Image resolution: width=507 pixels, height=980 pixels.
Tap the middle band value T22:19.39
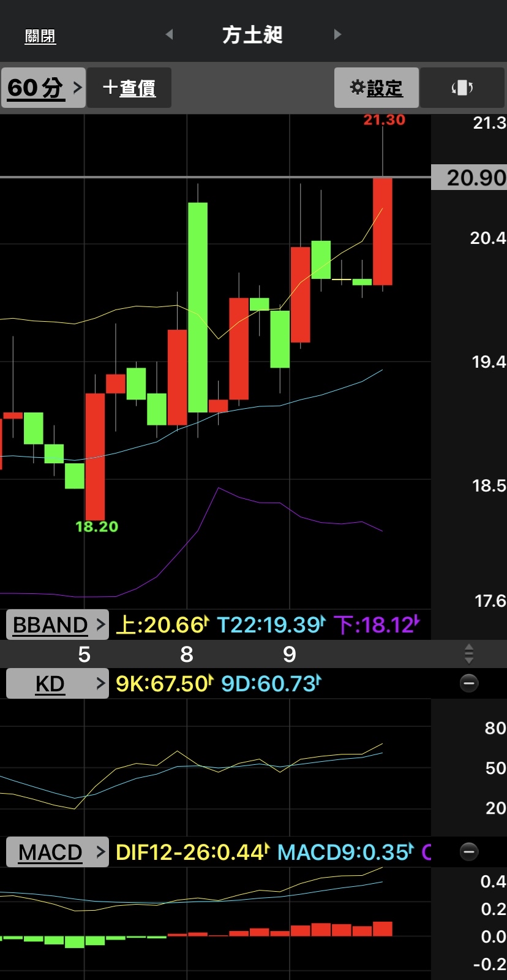(x=272, y=625)
